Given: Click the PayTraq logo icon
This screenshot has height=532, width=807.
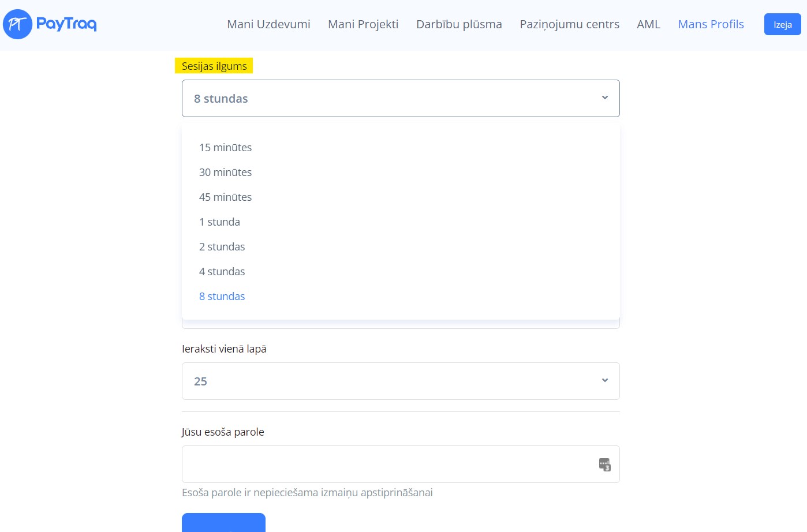Looking at the screenshot, I should point(18,24).
